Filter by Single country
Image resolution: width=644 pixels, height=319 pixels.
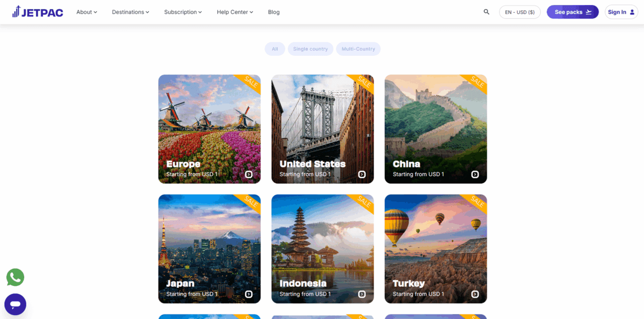coord(310,49)
